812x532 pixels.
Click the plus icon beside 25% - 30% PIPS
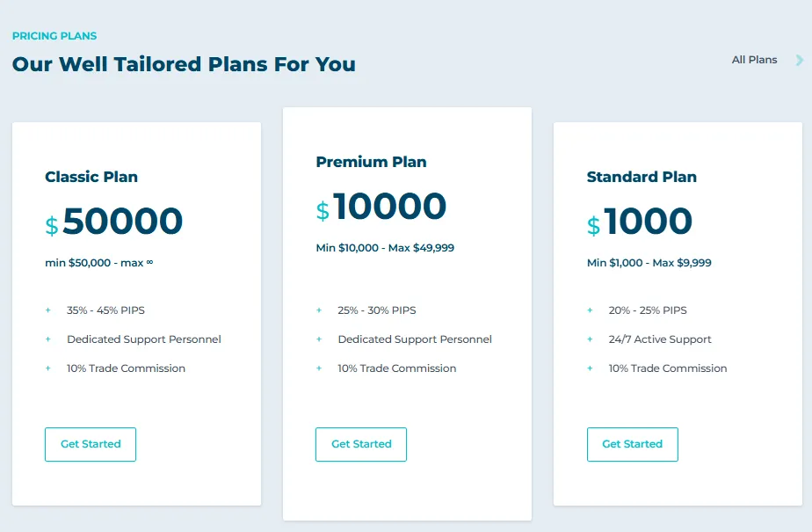coord(319,310)
